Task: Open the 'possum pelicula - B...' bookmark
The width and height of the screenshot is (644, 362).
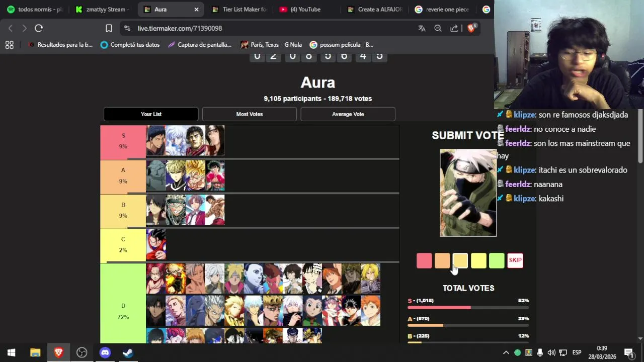Action: pos(342,45)
